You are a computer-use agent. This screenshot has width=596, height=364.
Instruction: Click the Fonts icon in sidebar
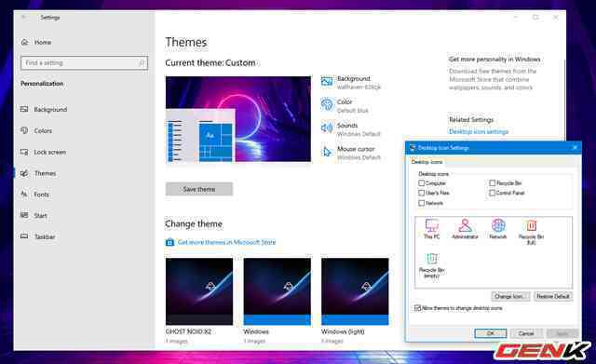pos(24,195)
